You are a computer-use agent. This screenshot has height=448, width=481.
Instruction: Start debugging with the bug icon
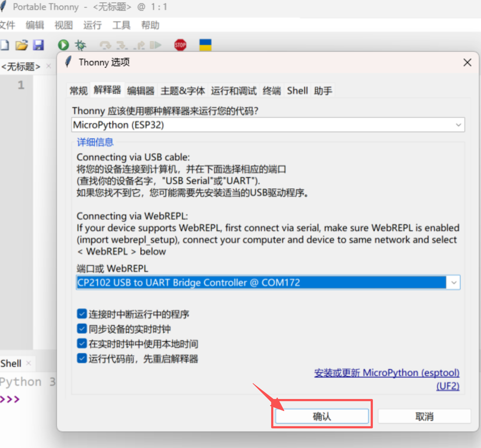pos(80,45)
